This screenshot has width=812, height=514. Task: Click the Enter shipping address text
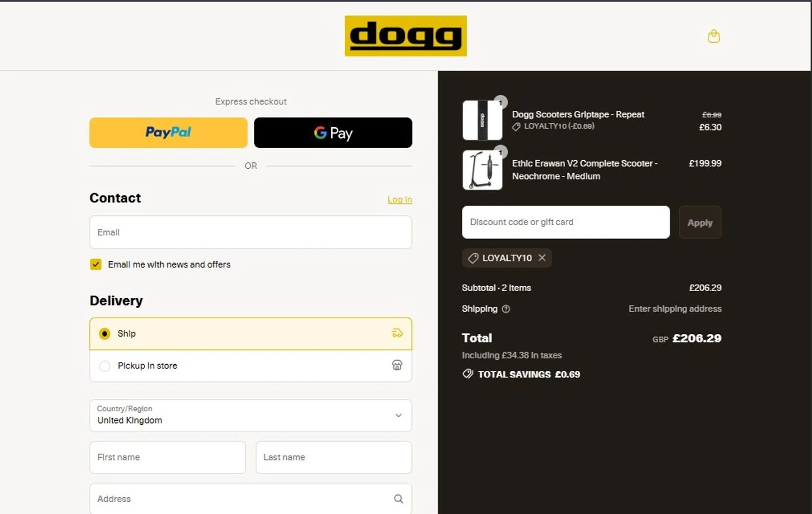tap(675, 309)
